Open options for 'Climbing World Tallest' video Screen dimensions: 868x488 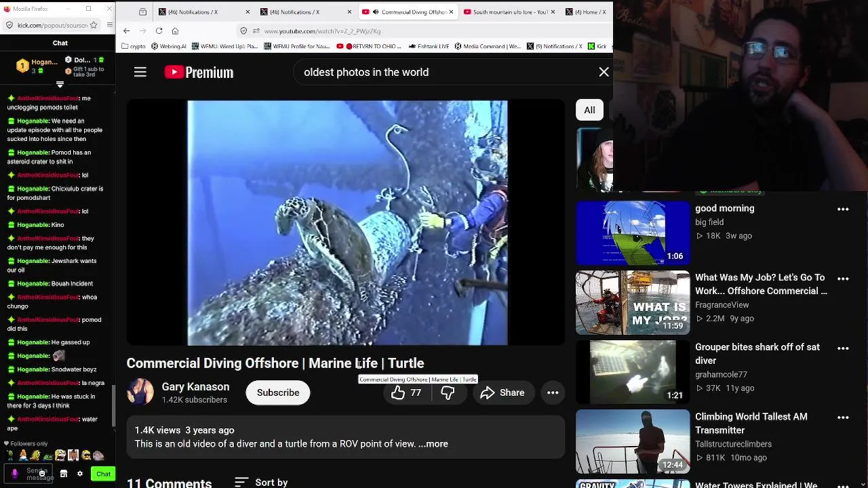tap(843, 418)
